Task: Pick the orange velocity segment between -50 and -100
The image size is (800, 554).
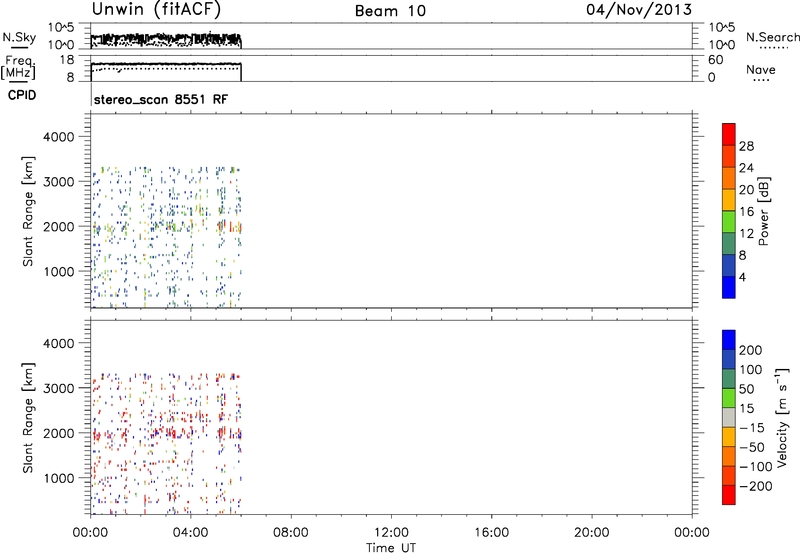Action: 729,456
